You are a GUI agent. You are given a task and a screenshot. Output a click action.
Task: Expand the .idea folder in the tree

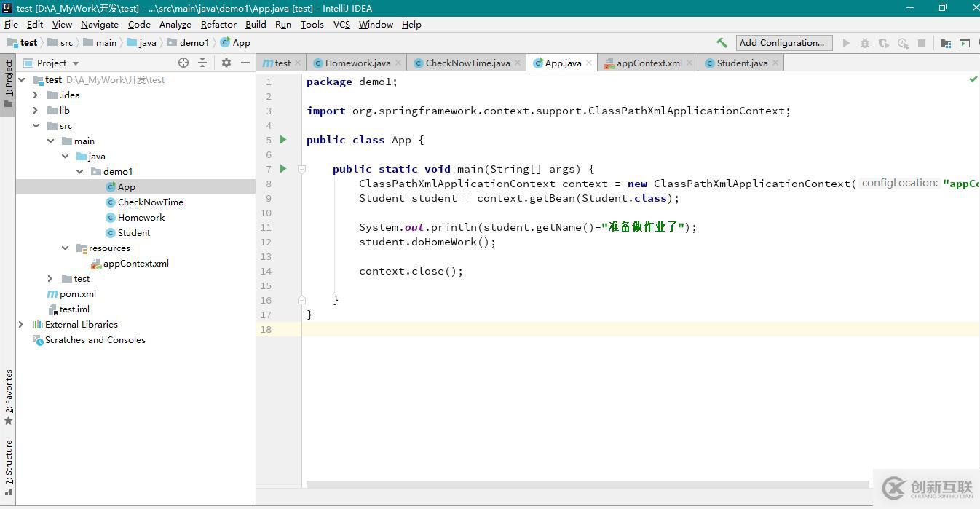coord(35,95)
